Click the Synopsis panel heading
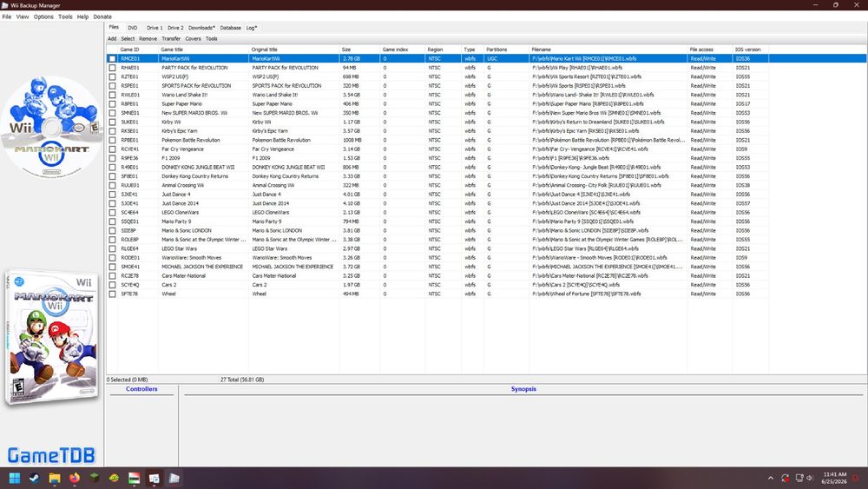 click(523, 389)
